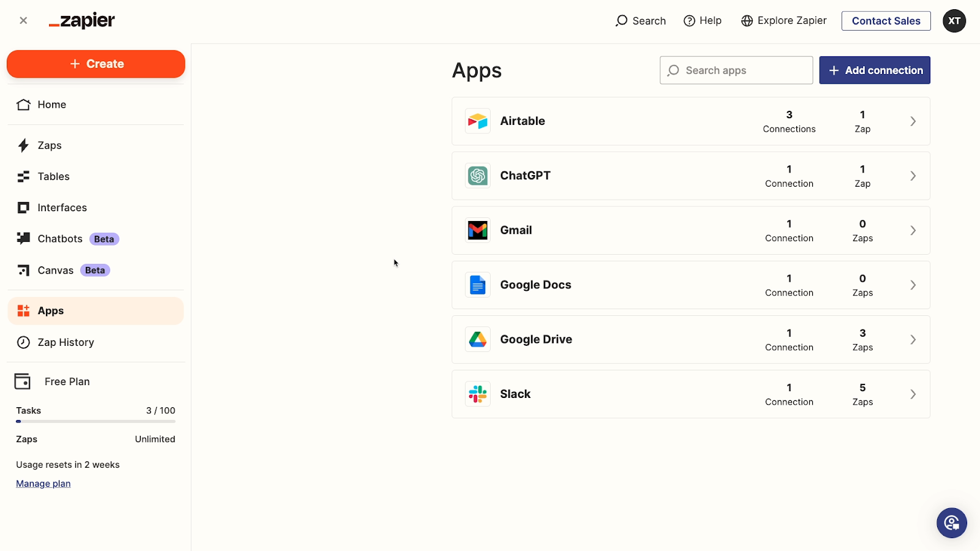Click the Gmail 1 Connection count
This screenshot has width=980, height=551.
coord(789,231)
